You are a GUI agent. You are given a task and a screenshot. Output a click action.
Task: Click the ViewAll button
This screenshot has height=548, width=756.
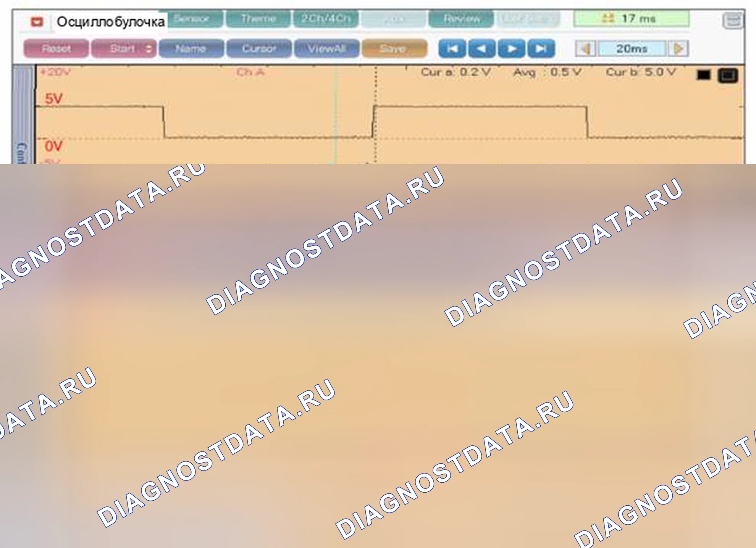point(326,49)
